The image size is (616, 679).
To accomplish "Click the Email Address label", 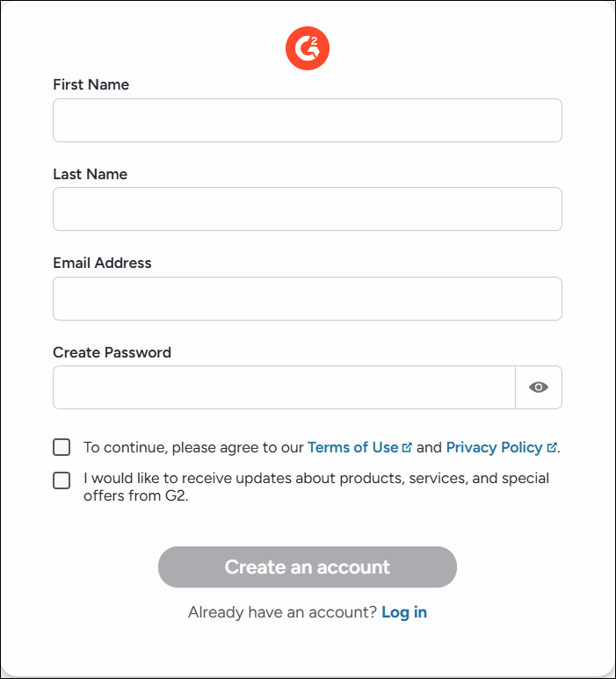I will click(102, 263).
